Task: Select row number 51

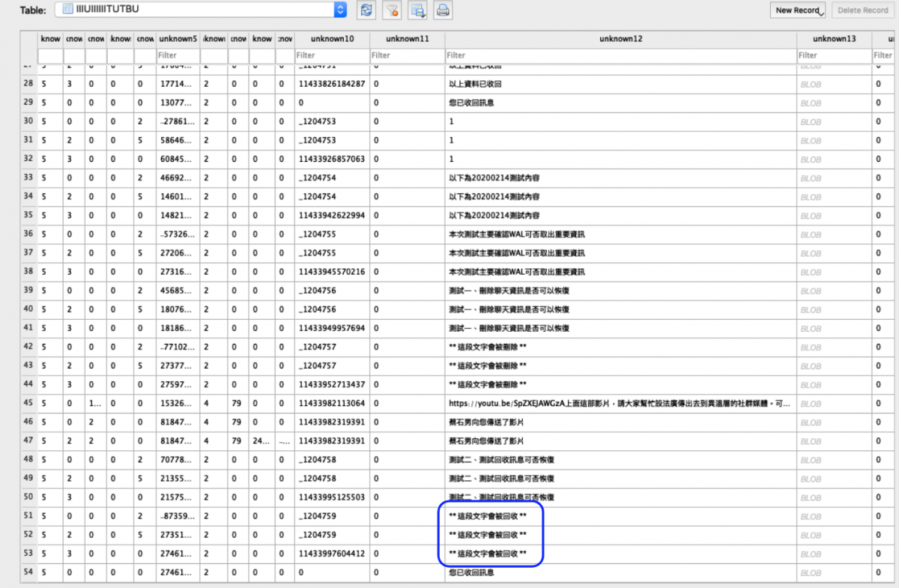Action: (x=28, y=515)
